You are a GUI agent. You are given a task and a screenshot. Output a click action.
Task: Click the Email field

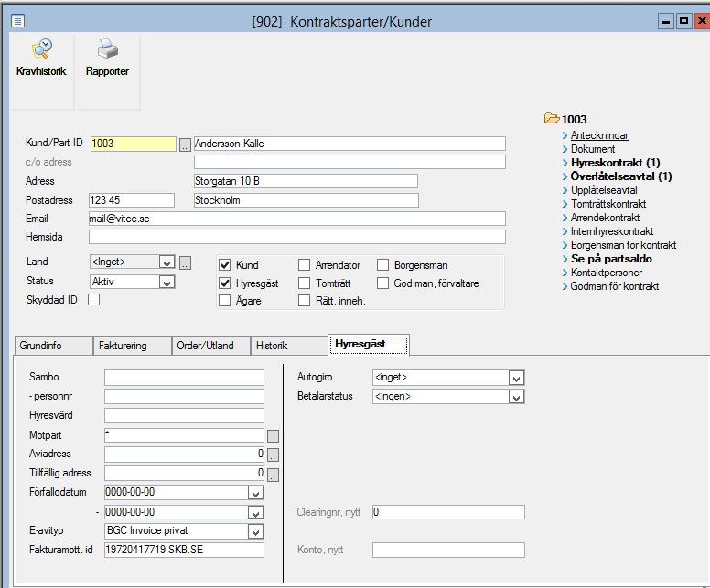click(x=297, y=219)
